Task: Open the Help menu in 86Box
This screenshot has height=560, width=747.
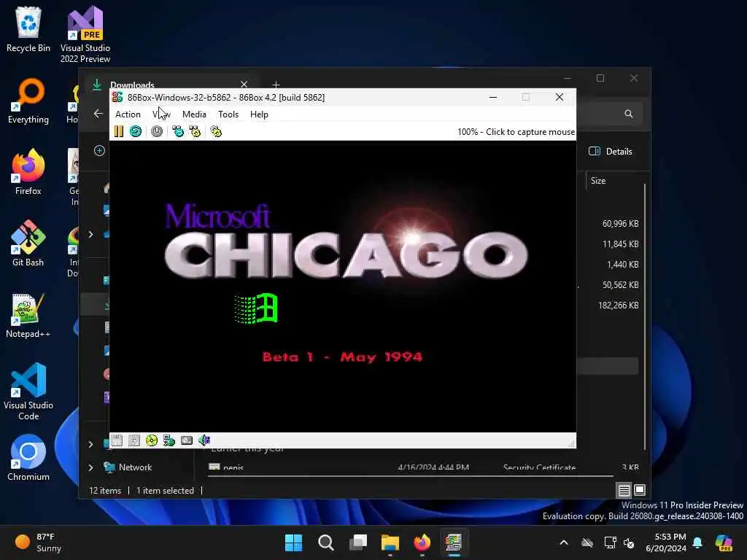Action: (x=259, y=114)
